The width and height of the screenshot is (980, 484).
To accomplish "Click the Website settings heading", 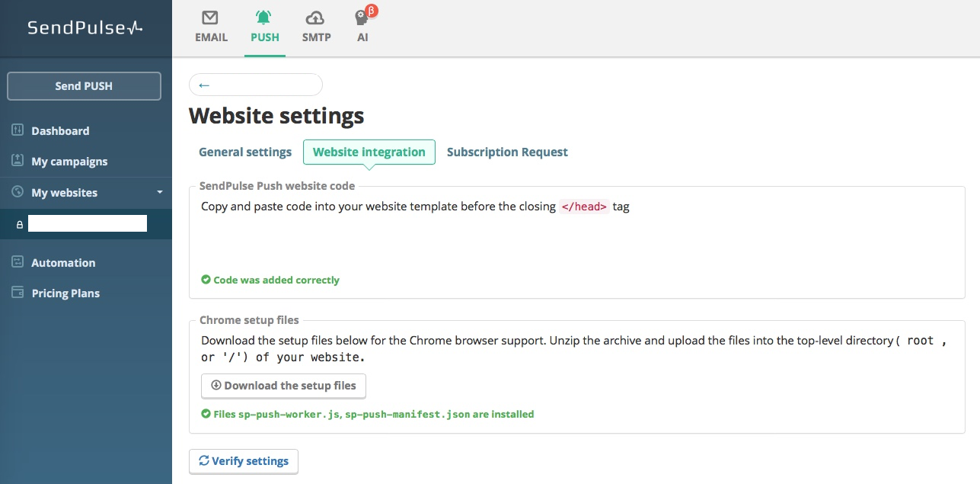I will 276,116.
